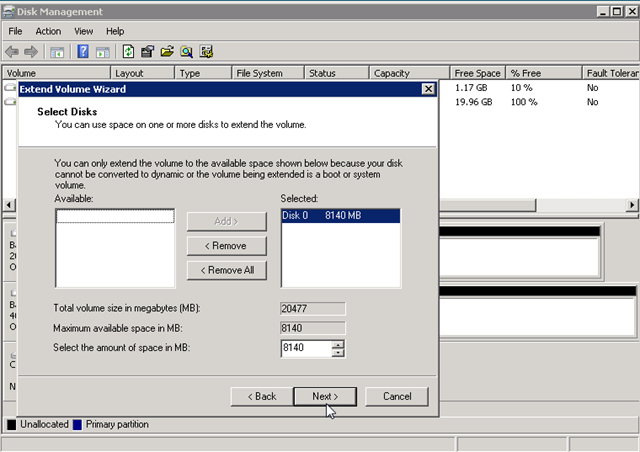The height and width of the screenshot is (452, 640).
Task: Click the Remove All button
Action: [227, 270]
